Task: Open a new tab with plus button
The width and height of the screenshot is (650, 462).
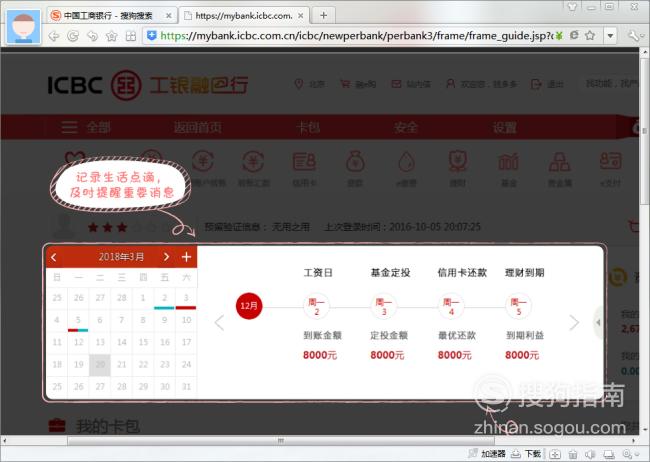Action: [324, 15]
